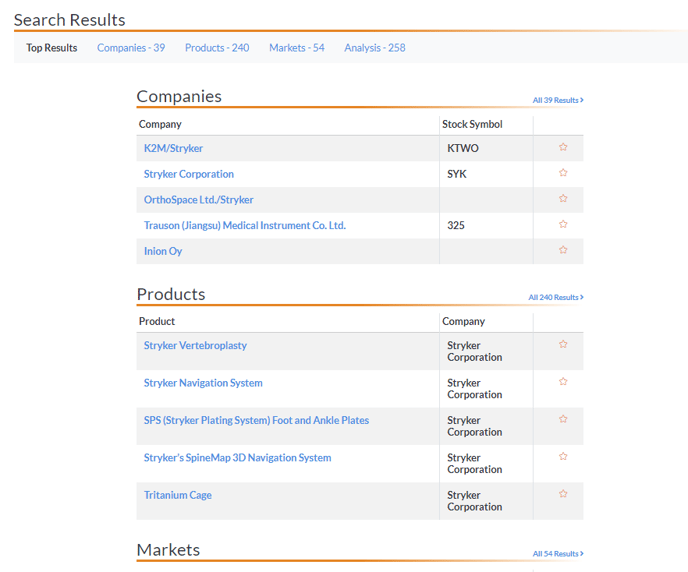Star the Stryker Corporation company row

563,172
